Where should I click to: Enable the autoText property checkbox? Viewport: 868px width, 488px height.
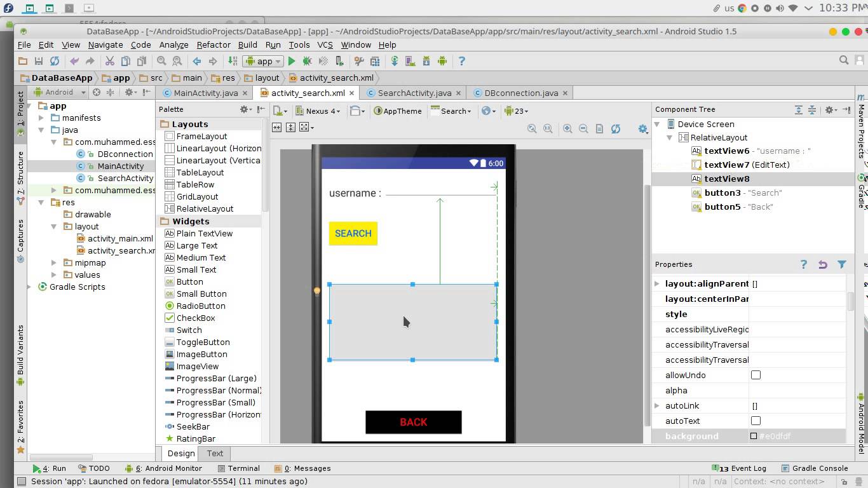tap(756, 421)
